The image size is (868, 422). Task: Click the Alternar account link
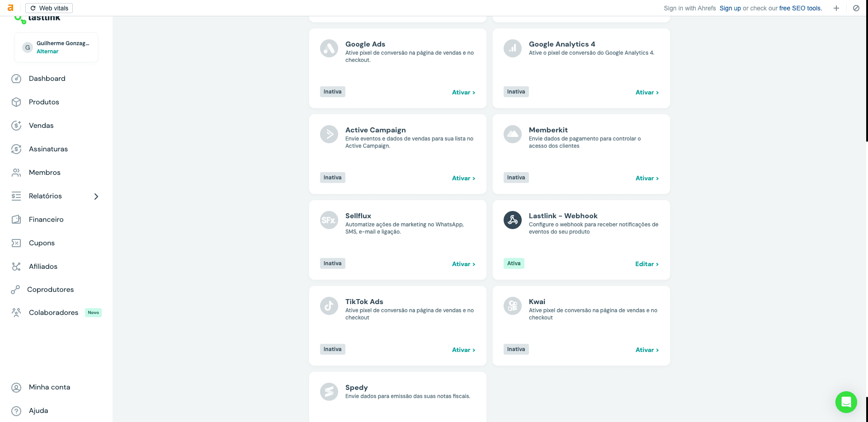click(47, 52)
